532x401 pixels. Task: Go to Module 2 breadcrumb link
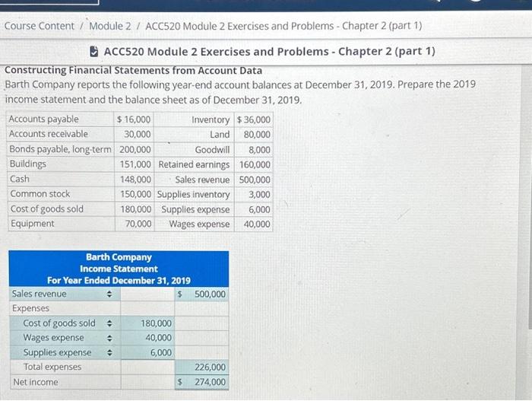pos(110,26)
